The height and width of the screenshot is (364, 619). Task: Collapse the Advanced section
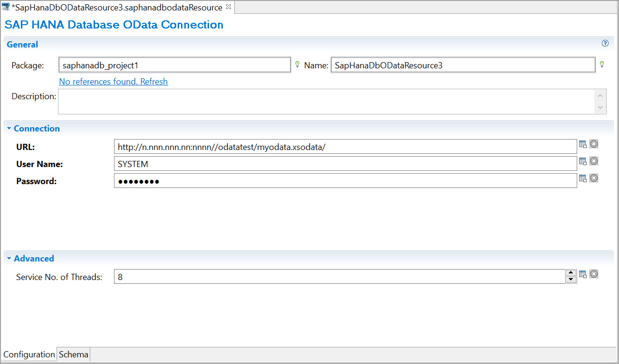click(x=9, y=259)
